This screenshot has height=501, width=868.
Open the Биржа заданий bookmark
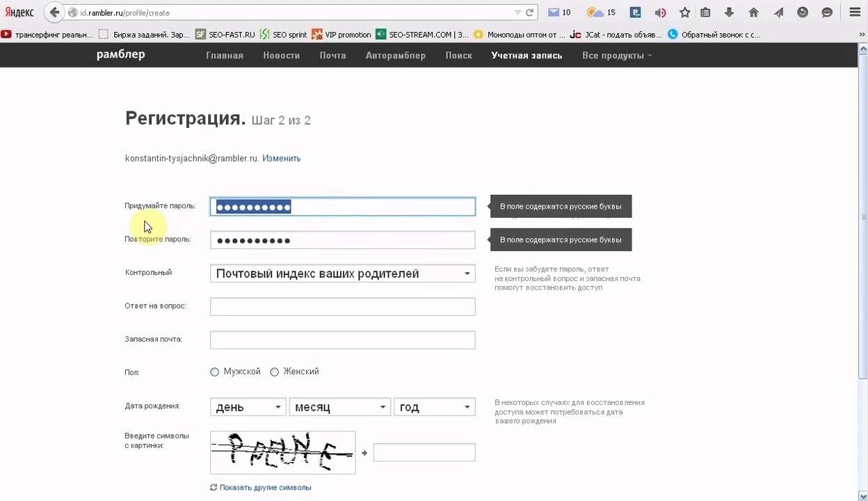144,34
